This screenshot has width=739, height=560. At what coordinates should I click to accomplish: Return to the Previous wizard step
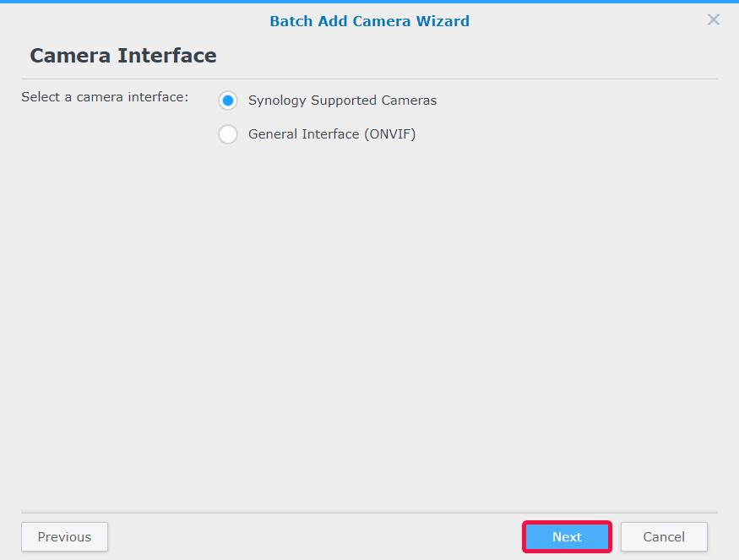point(64,536)
